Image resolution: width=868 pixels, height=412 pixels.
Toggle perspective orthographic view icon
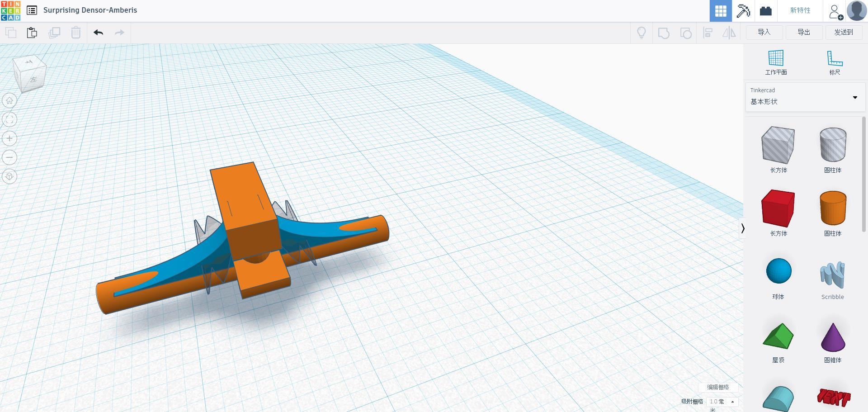coord(9,176)
